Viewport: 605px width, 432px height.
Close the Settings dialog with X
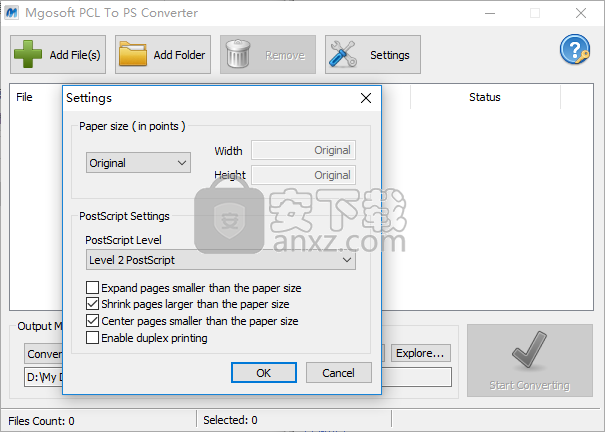pos(366,98)
